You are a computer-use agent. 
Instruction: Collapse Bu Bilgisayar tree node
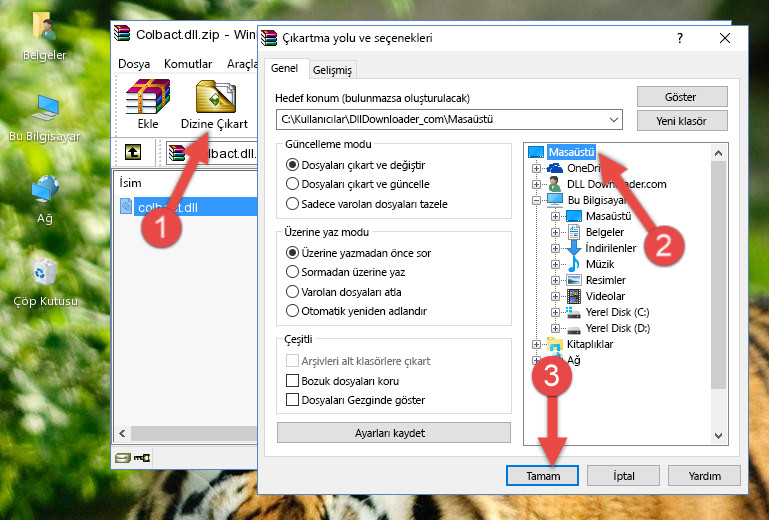pos(537,200)
